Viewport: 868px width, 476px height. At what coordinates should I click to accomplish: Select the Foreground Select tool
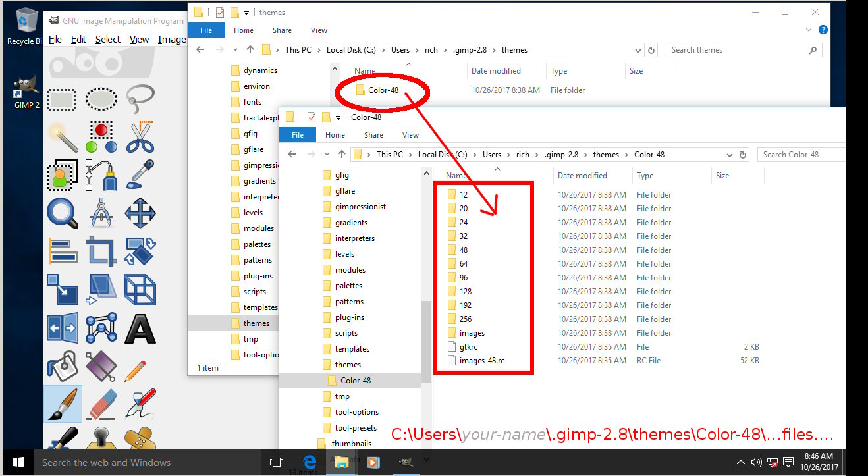(x=63, y=175)
